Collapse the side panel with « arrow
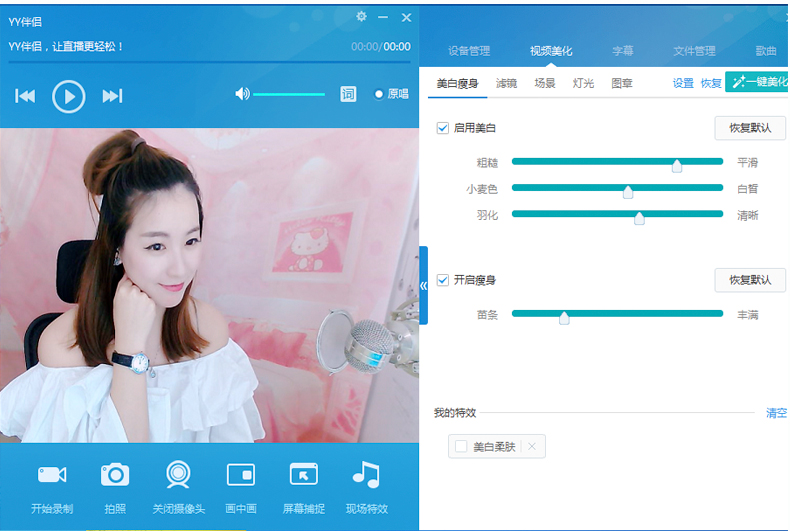This screenshot has width=790, height=531. click(x=424, y=285)
